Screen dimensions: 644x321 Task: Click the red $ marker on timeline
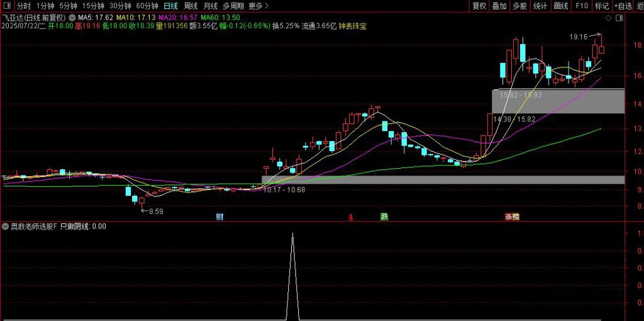tap(350, 217)
